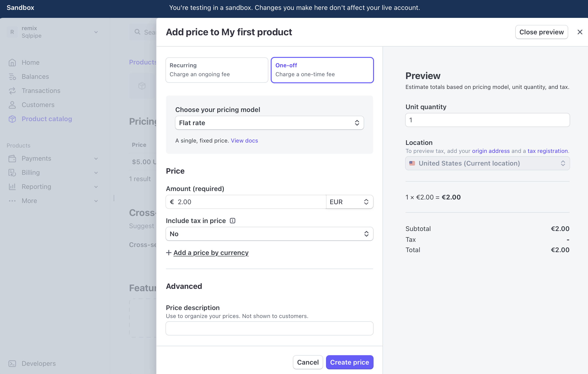Click the Price description text field
588x374 pixels.
coord(269,328)
